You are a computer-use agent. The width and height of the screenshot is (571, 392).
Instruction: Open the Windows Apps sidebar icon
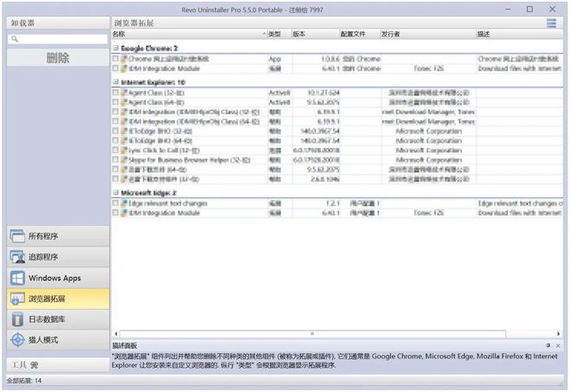[x=17, y=278]
